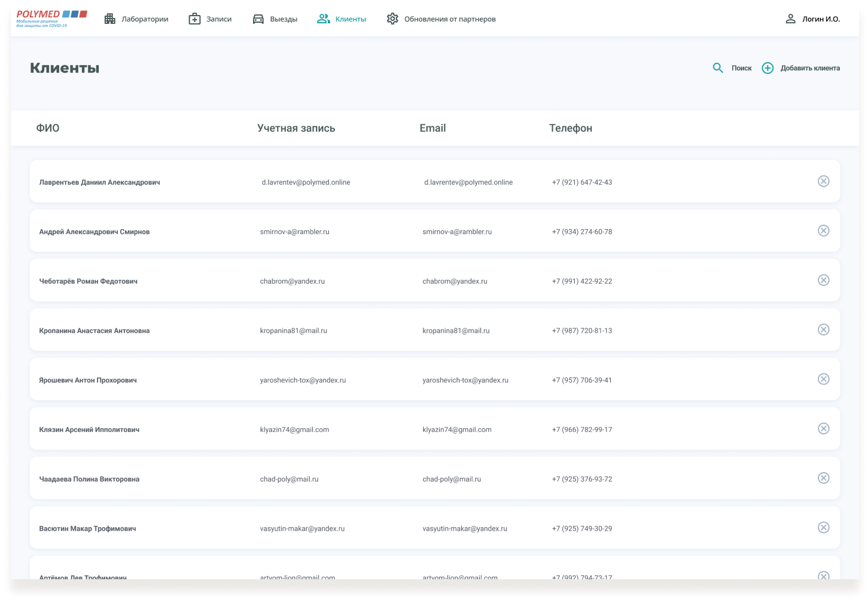
Task: Click the user profile icon near Логин И.О.
Action: (790, 19)
